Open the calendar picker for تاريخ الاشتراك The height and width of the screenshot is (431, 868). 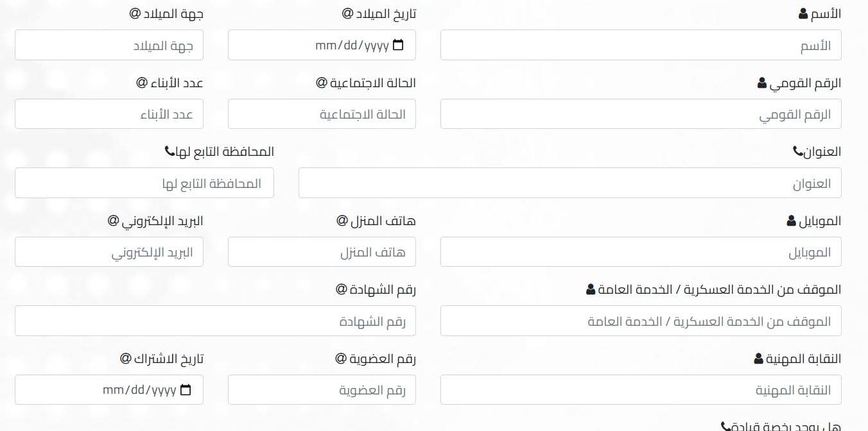tap(186, 389)
